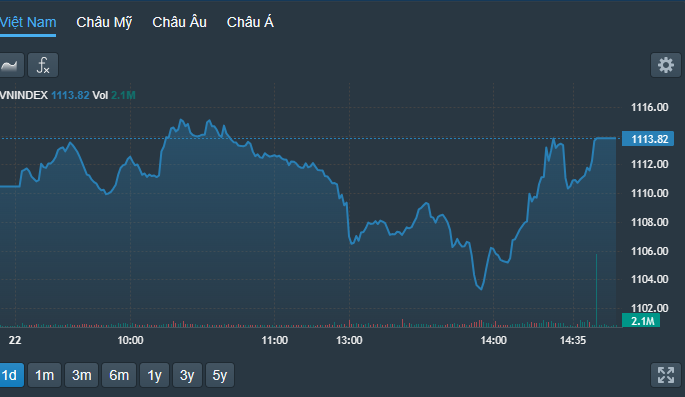Expand chart to fullscreen
The image size is (685, 397).
pyautogui.click(x=666, y=375)
